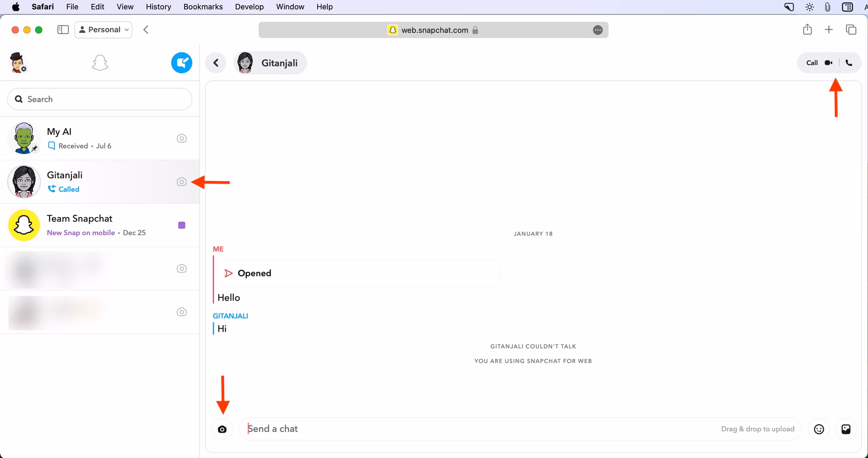
Task: Start a video call with Gitanjali
Action: 829,62
